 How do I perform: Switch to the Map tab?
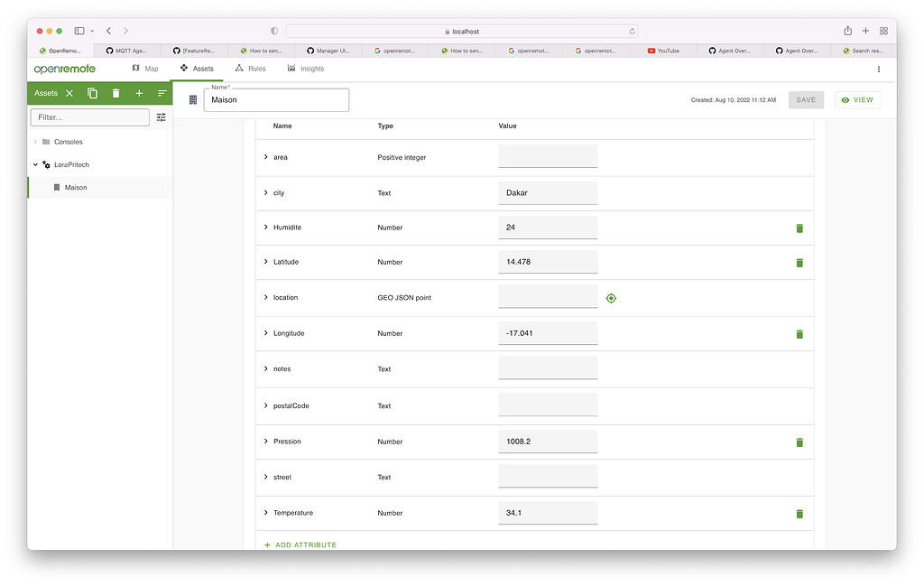(144, 69)
